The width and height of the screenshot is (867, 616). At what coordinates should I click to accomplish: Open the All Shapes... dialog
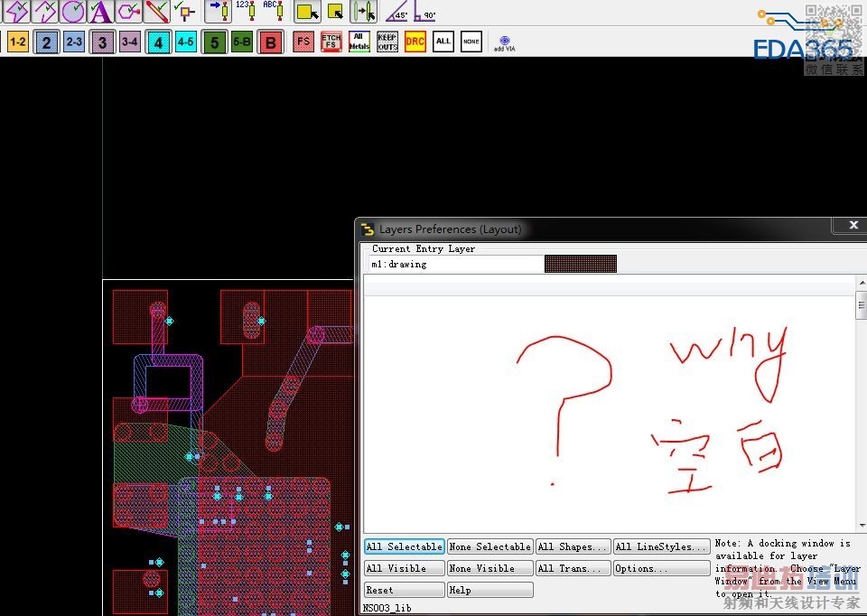point(573,546)
